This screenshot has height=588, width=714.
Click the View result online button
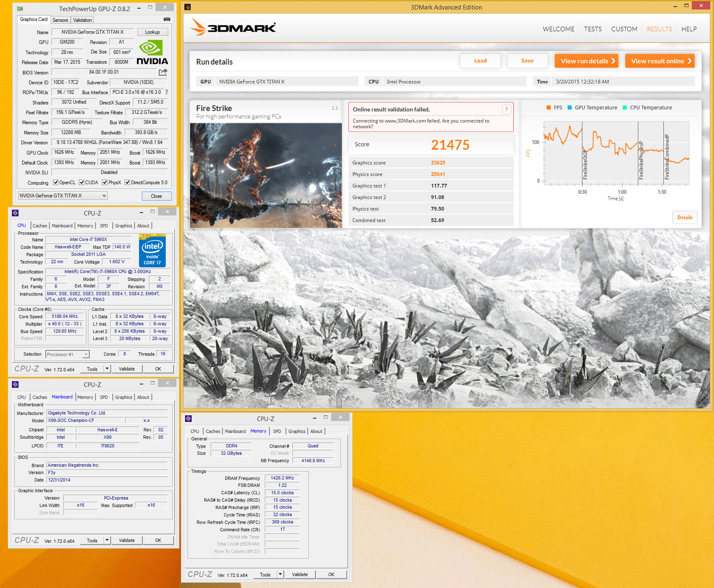coord(660,61)
